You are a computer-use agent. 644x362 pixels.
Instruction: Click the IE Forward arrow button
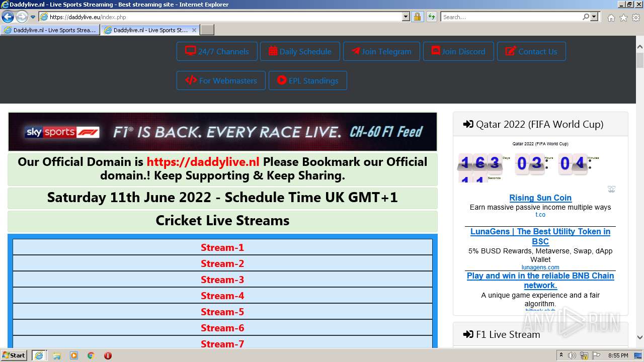coord(22,17)
